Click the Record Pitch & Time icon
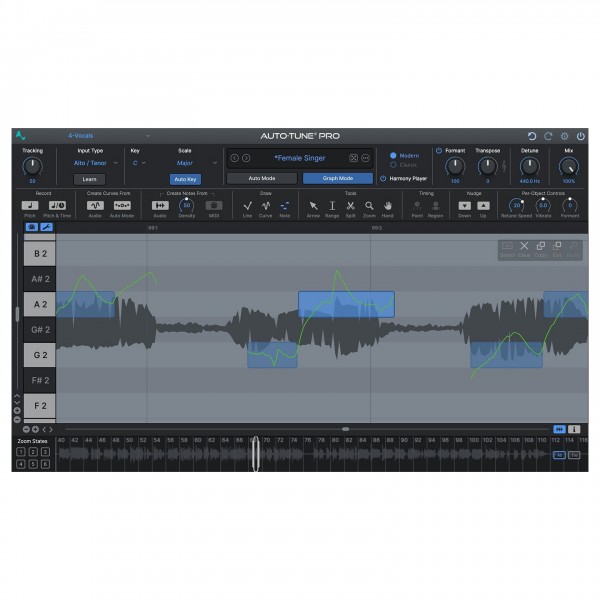The height and width of the screenshot is (600, 600). tap(57, 205)
